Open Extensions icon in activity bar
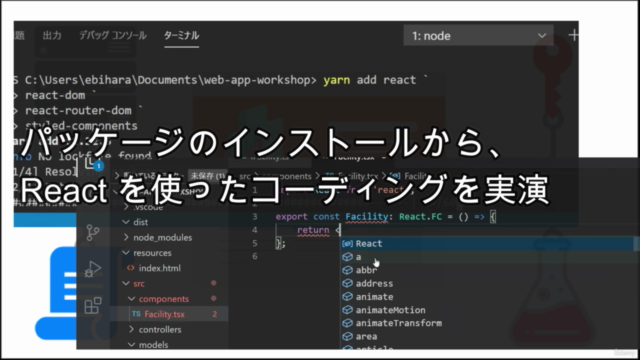 [93, 305]
